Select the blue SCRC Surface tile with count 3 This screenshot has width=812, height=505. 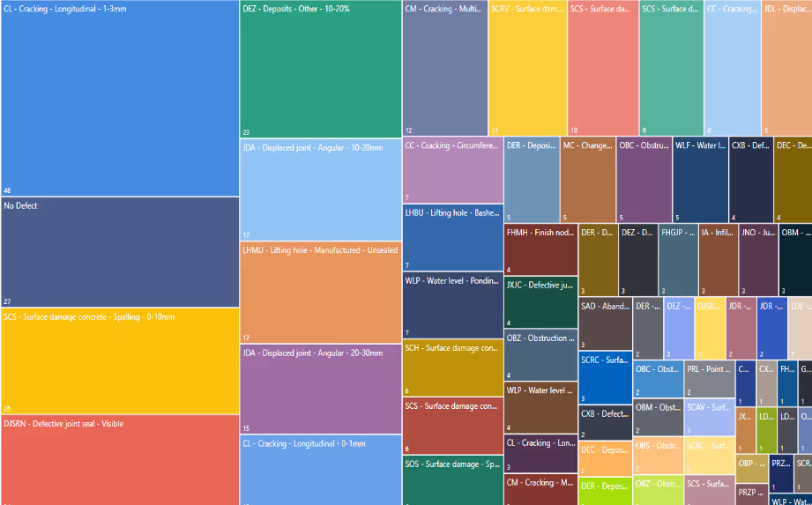click(606, 378)
